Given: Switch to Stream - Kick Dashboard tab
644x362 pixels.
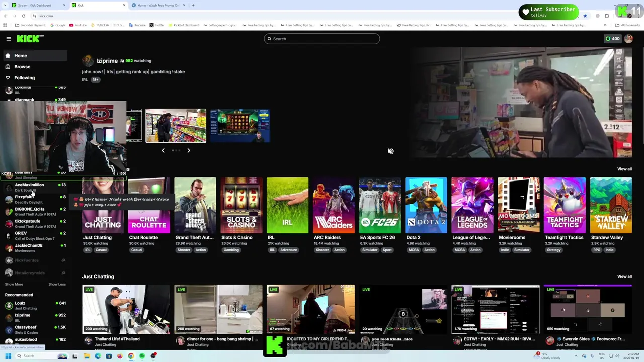Looking at the screenshot, I should (x=39, y=5).
